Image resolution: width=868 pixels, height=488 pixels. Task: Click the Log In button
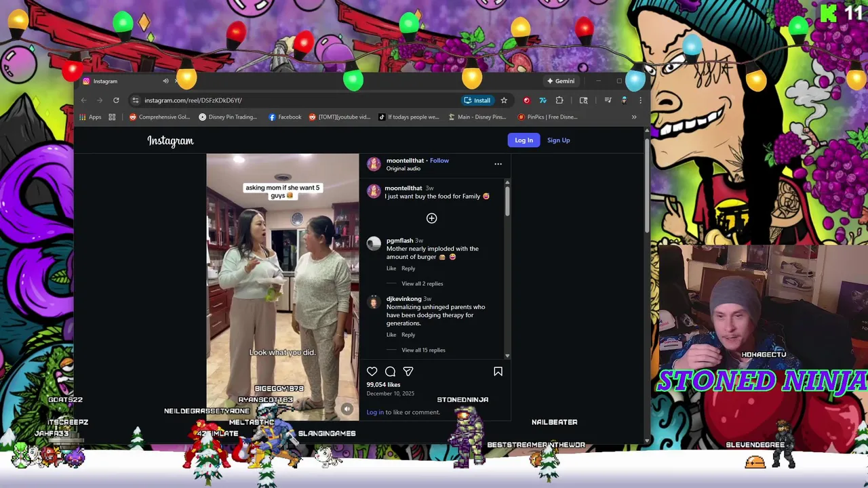point(524,140)
